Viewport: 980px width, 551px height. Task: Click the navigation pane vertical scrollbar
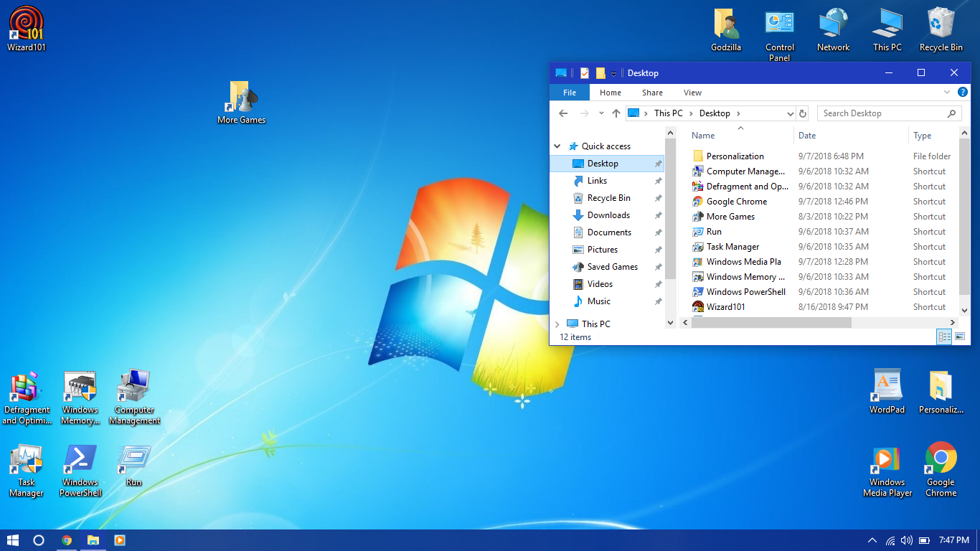pyautogui.click(x=671, y=209)
